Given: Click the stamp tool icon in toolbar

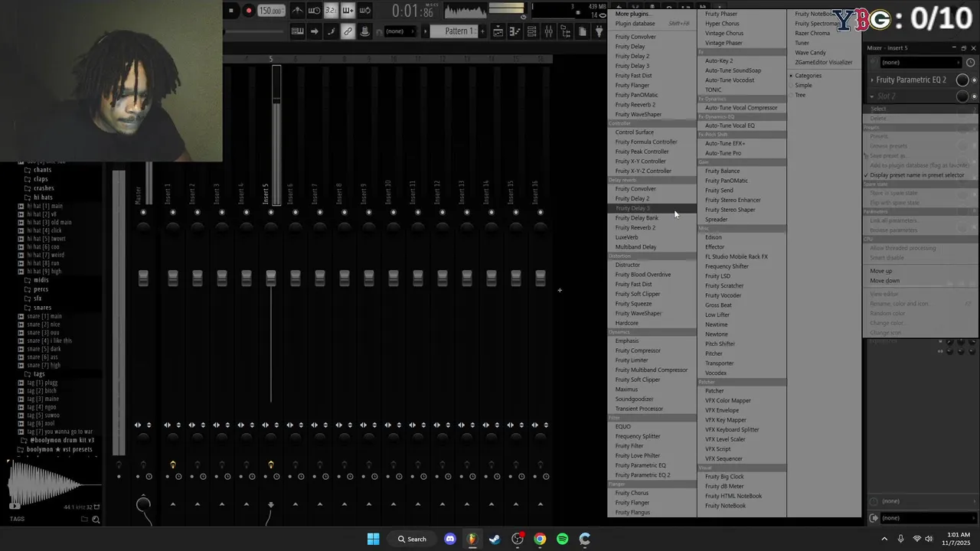Looking at the screenshot, I should click(364, 31).
